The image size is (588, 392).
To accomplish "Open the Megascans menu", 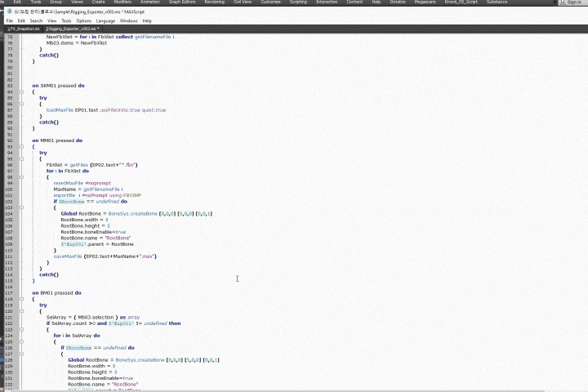I will [x=425, y=2].
